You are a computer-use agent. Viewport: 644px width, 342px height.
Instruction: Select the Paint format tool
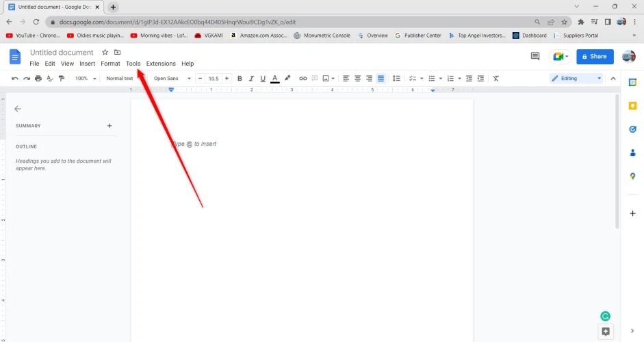62,79
